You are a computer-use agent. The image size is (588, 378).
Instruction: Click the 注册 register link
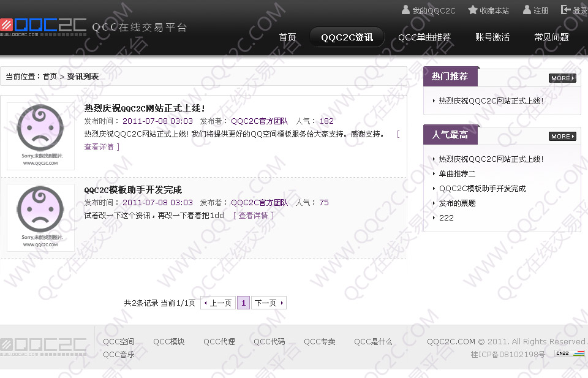[x=535, y=10]
